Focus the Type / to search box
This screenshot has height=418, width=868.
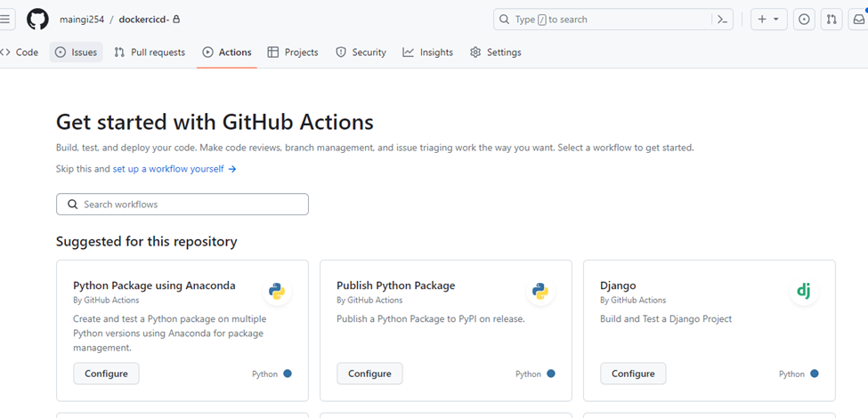(x=613, y=20)
